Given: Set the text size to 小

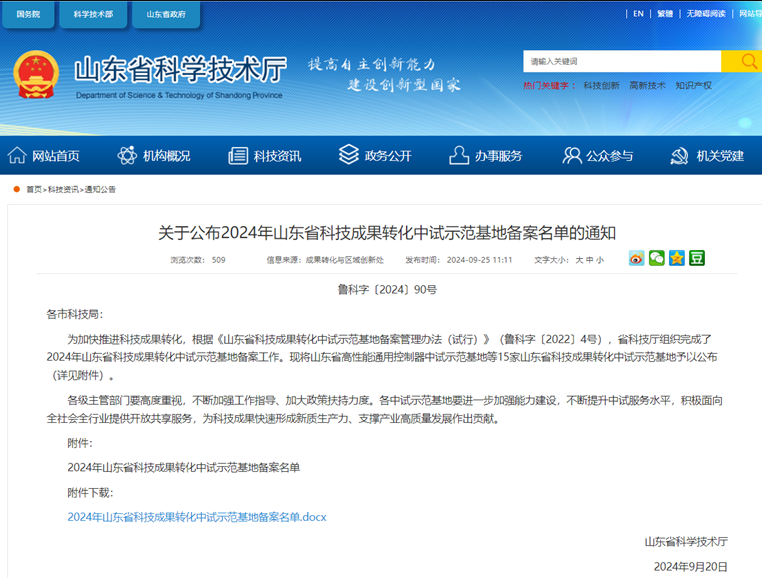Looking at the screenshot, I should 600,260.
